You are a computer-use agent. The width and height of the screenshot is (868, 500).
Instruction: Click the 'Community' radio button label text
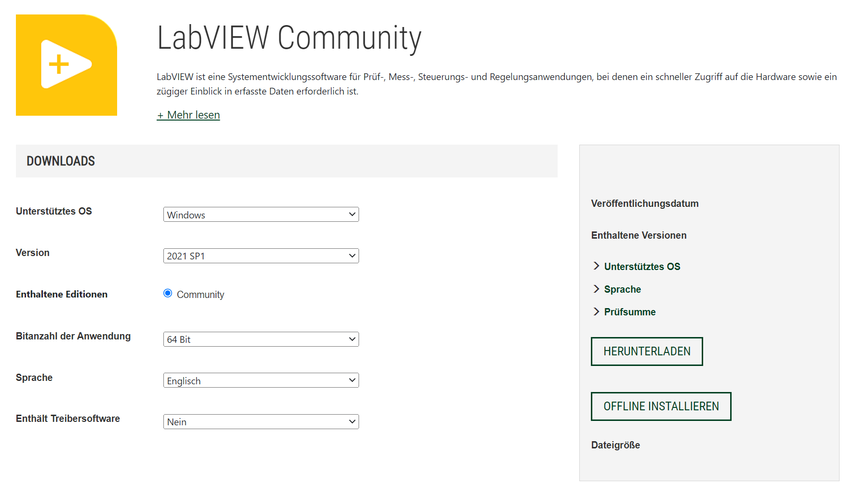pyautogui.click(x=200, y=295)
